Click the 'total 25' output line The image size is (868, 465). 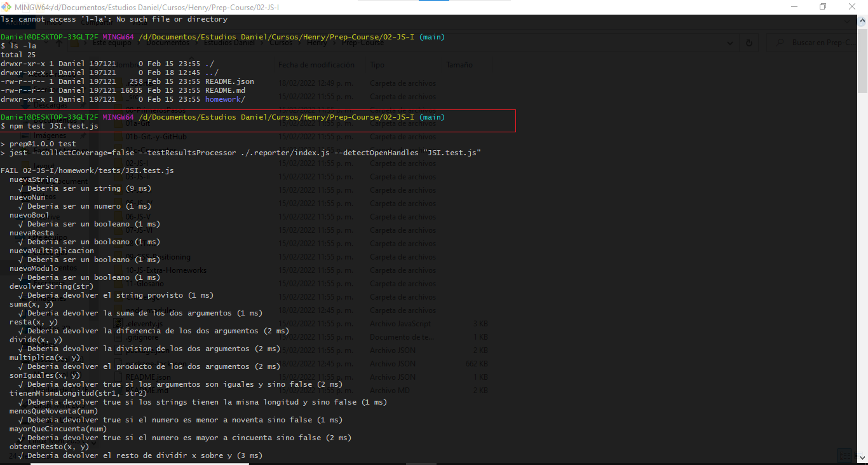pos(18,55)
